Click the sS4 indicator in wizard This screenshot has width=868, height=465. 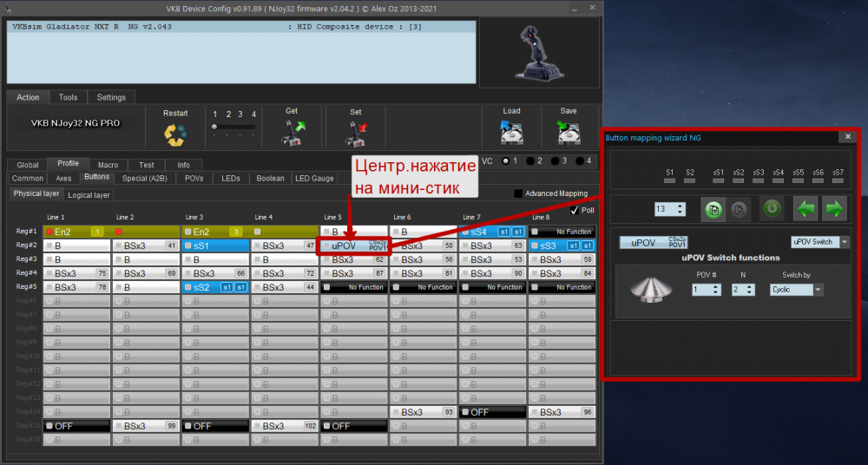tap(779, 180)
